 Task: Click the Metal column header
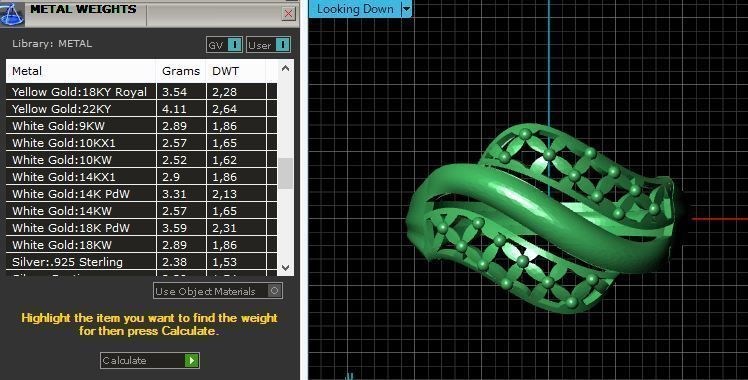click(81, 71)
